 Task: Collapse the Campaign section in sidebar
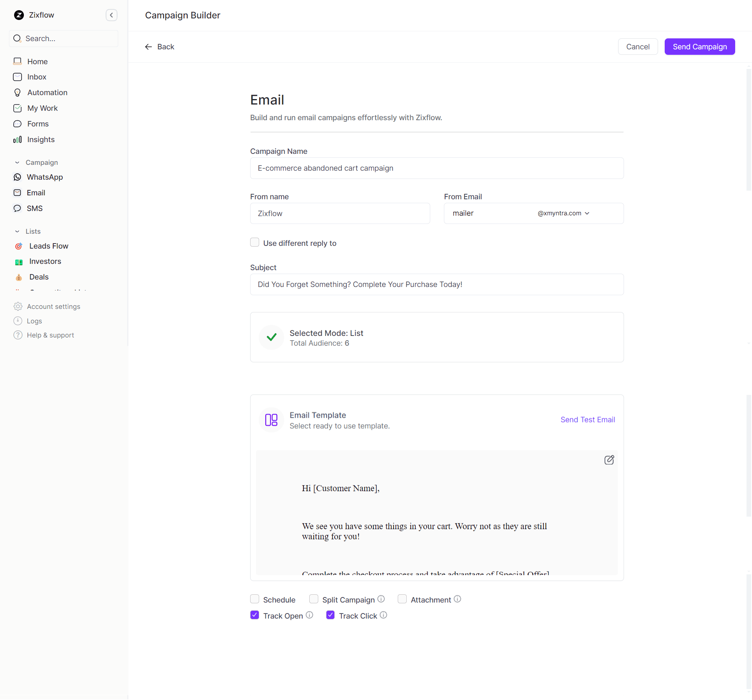[17, 162]
